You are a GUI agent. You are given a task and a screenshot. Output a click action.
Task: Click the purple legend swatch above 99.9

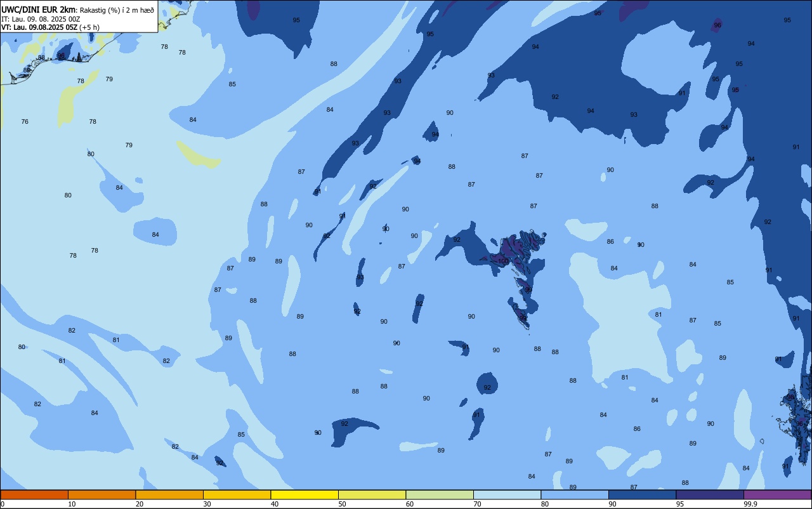point(777,494)
